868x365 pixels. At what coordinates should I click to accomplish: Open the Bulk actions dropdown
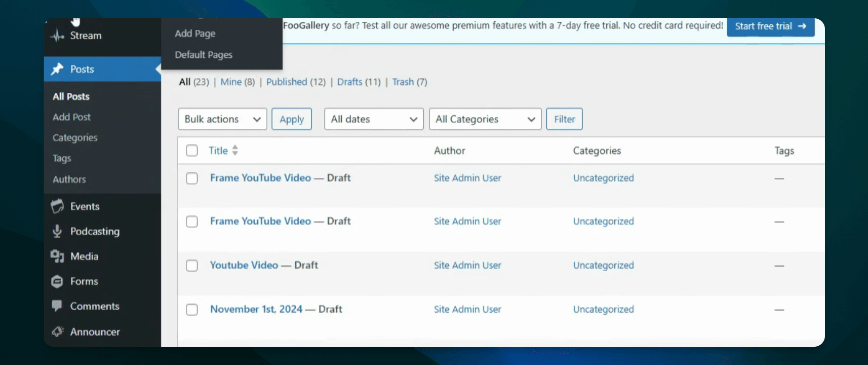[222, 119]
